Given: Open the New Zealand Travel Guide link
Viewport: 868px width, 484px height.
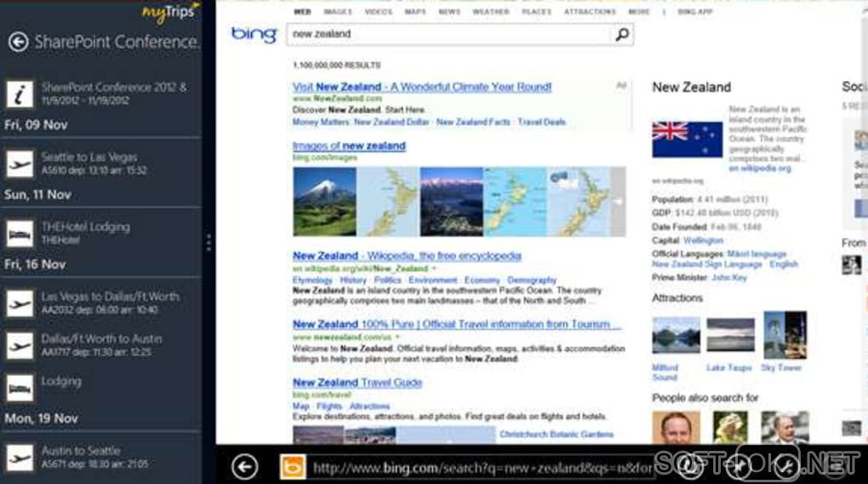Looking at the screenshot, I should click(357, 383).
